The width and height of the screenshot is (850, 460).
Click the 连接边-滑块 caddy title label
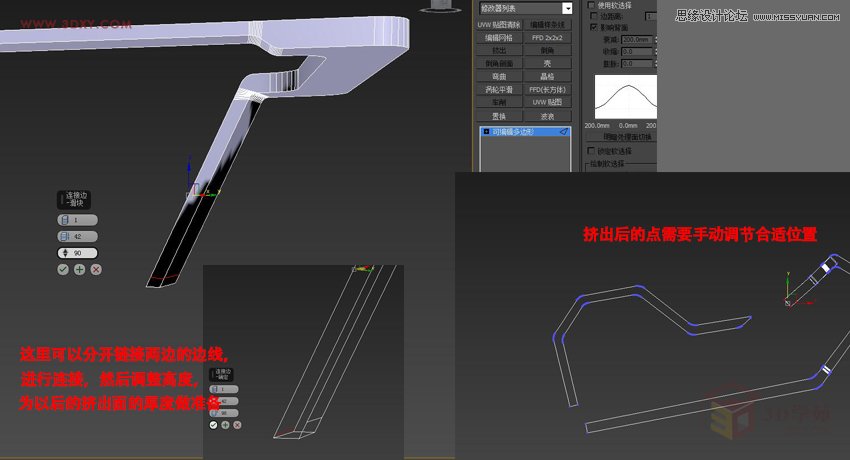click(x=74, y=199)
